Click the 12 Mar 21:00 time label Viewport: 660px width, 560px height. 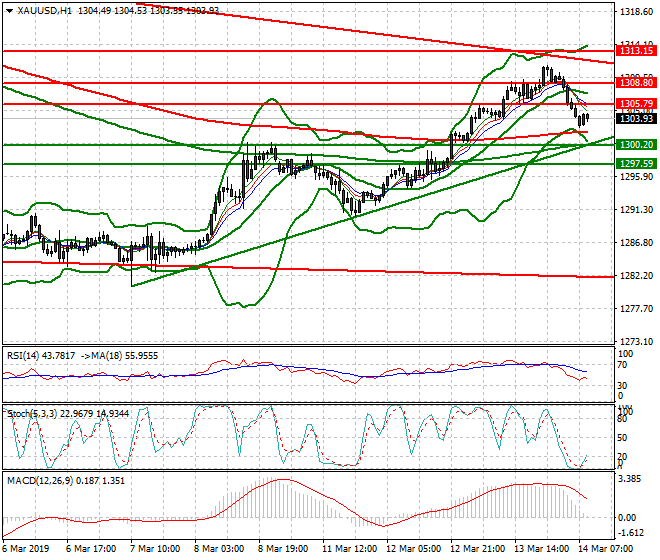477,549
